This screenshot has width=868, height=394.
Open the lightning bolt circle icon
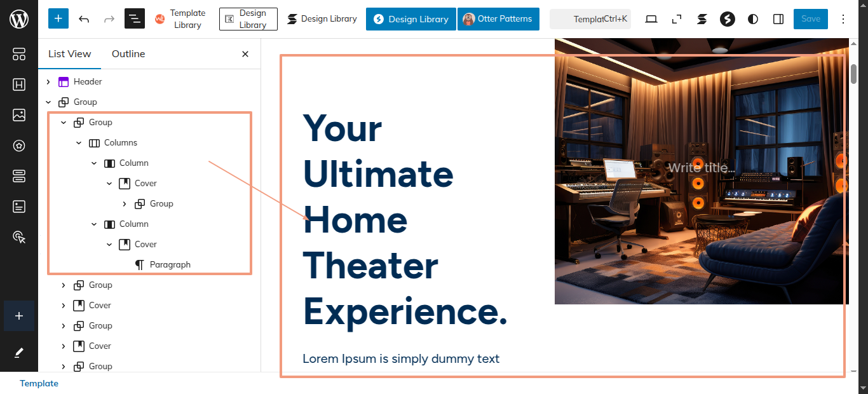728,19
